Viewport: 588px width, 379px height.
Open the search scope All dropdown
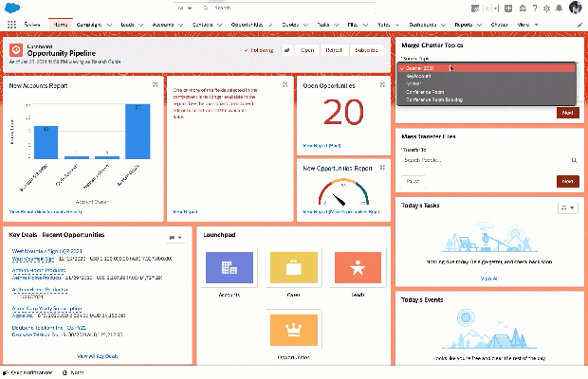(185, 8)
